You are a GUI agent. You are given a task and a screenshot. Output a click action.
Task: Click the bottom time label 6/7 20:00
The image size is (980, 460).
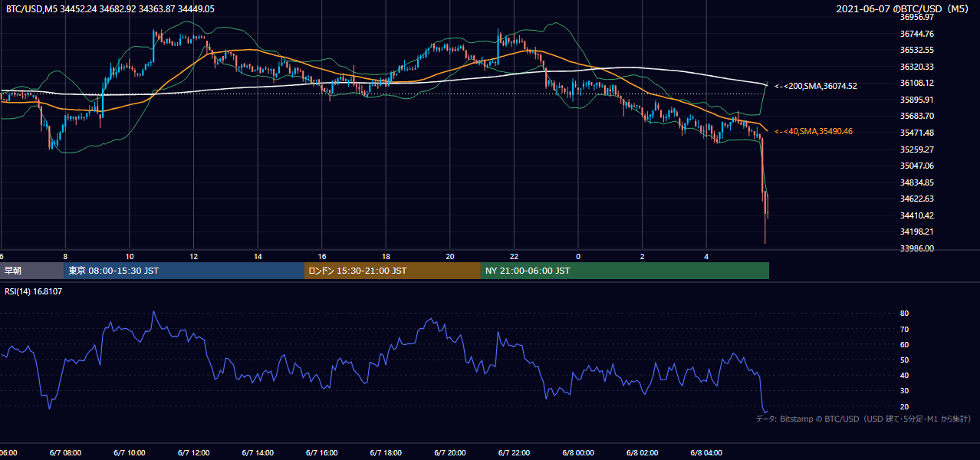pyautogui.click(x=450, y=453)
